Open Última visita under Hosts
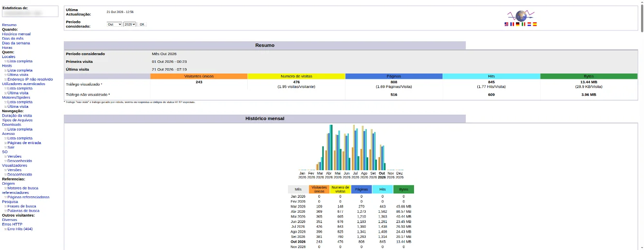 point(18,75)
